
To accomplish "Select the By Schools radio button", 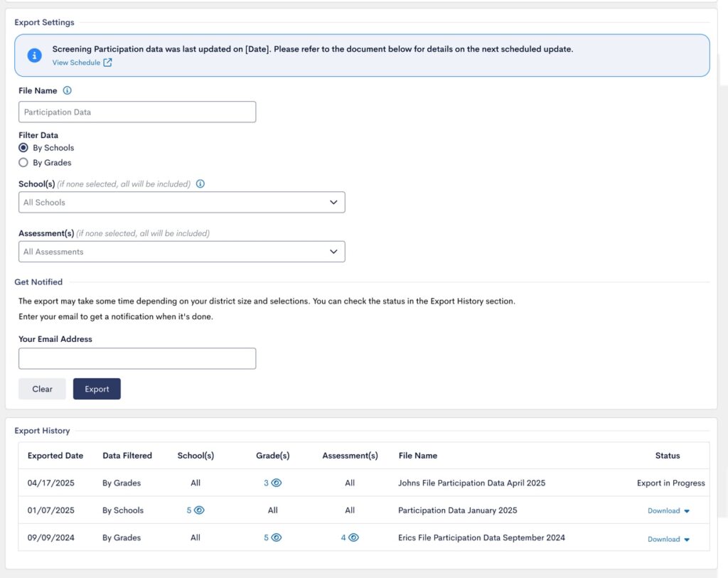I will (23, 147).
